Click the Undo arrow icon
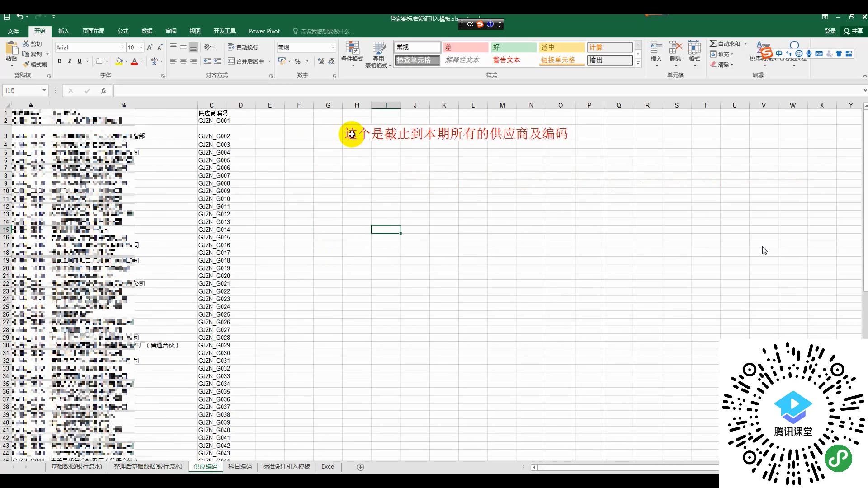 (x=20, y=17)
